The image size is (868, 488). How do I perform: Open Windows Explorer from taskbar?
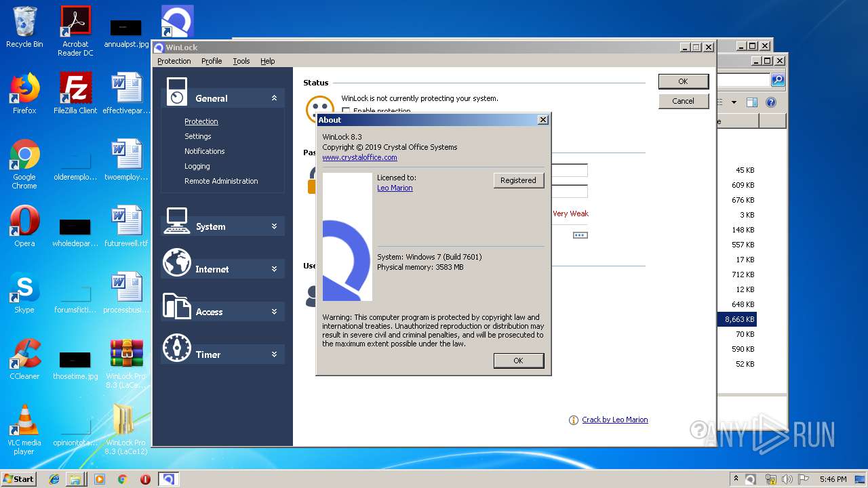point(75,479)
